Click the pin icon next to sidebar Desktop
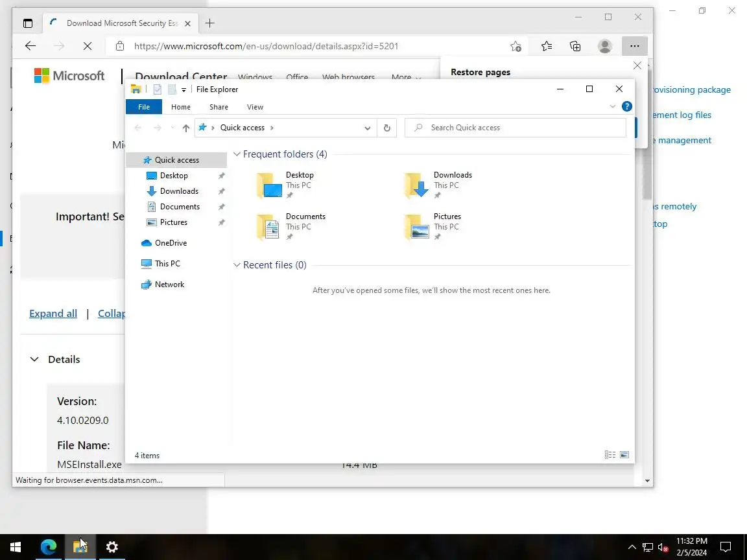Image resolution: width=747 pixels, height=560 pixels. (222, 176)
